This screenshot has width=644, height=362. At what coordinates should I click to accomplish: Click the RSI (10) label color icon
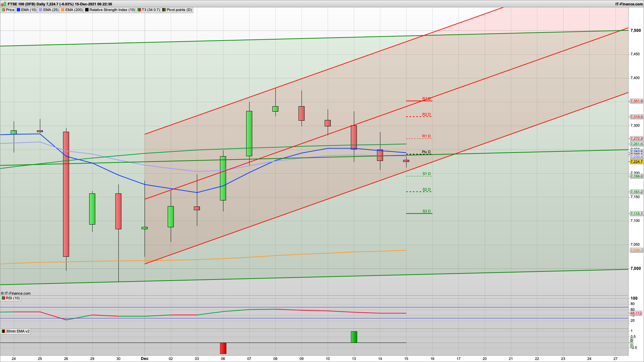point(3,298)
